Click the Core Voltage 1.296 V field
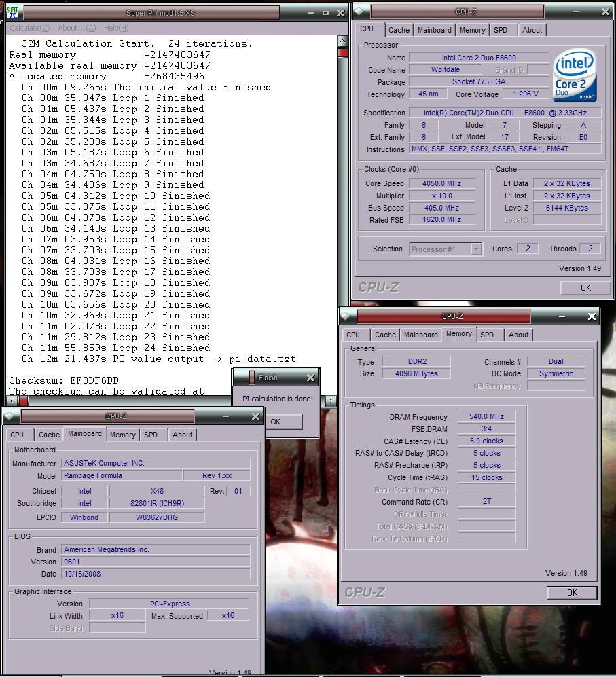 pos(525,94)
